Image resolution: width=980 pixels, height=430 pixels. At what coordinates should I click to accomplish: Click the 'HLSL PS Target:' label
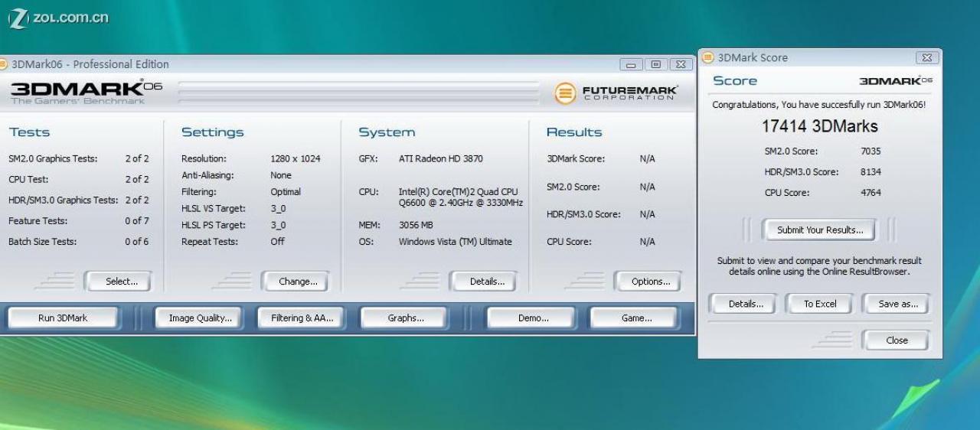(x=213, y=225)
